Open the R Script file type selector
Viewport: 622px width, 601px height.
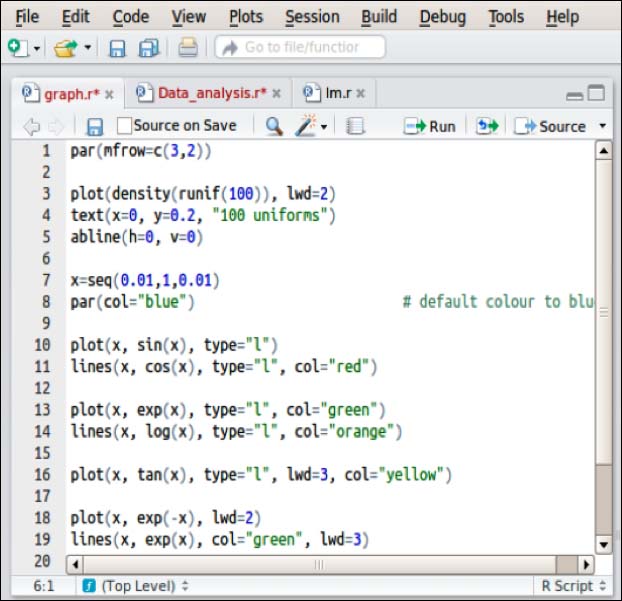click(x=573, y=586)
